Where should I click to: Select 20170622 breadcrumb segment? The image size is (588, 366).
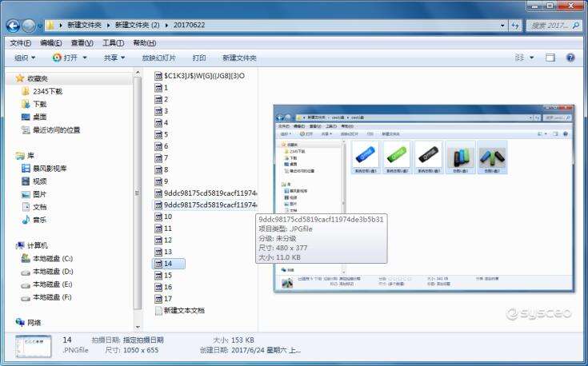coord(189,25)
